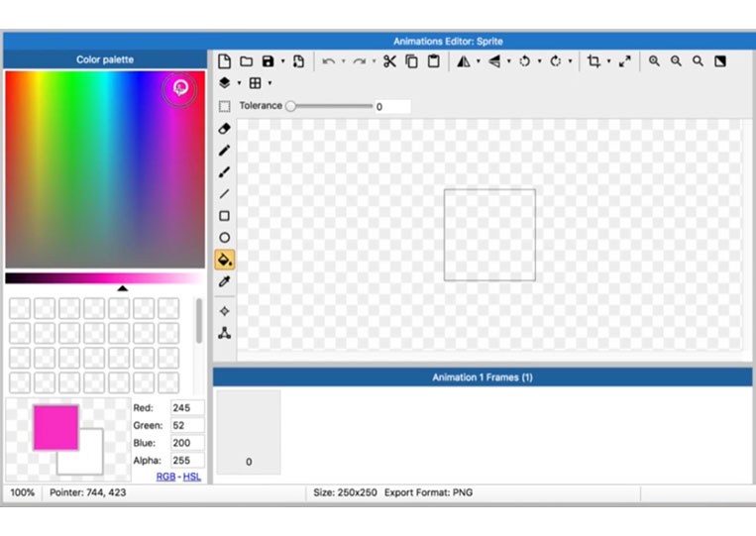Click the Export Format: PNG status text
Viewport: 756px width, 536px height.
[x=428, y=492]
